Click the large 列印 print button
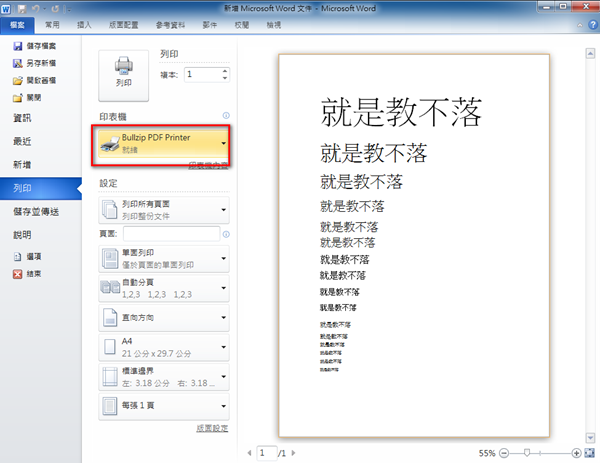Viewport: 600px width, 463px height. pyautogui.click(x=123, y=75)
